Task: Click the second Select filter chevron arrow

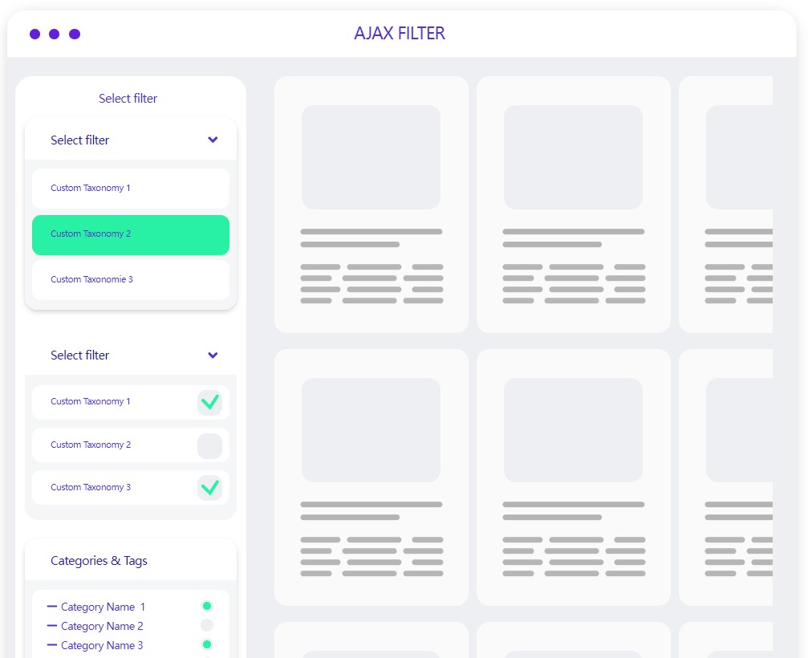Action: pyautogui.click(x=213, y=355)
